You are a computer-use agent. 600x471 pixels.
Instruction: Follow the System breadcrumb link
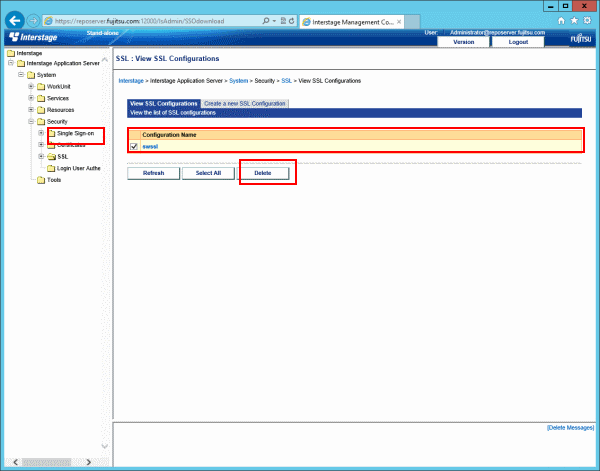click(238, 81)
